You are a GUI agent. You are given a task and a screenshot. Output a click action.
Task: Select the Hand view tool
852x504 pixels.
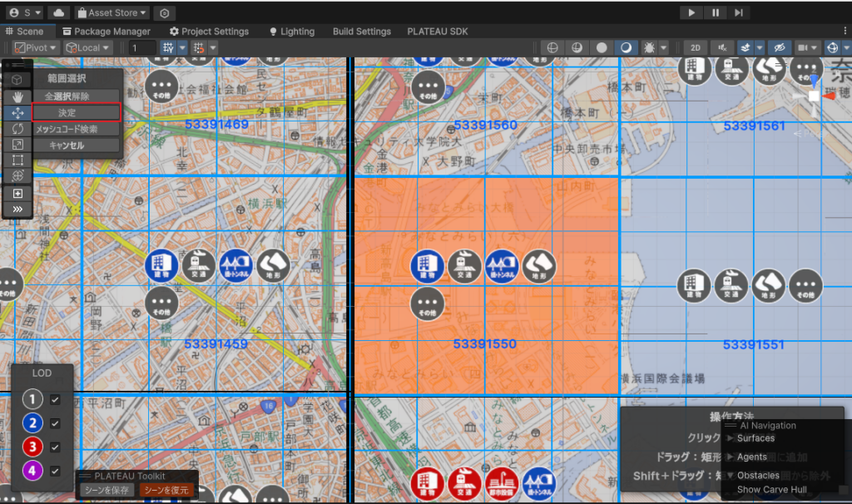coord(17,96)
